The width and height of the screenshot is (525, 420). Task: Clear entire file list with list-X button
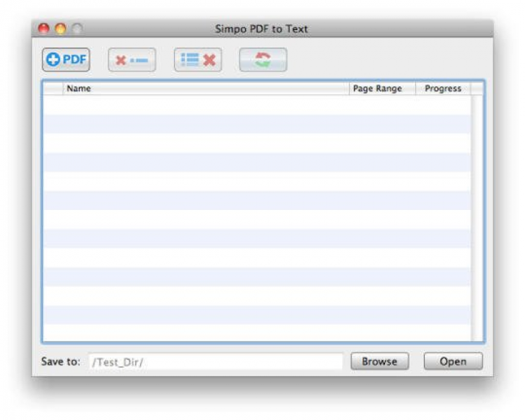pyautogui.click(x=197, y=59)
